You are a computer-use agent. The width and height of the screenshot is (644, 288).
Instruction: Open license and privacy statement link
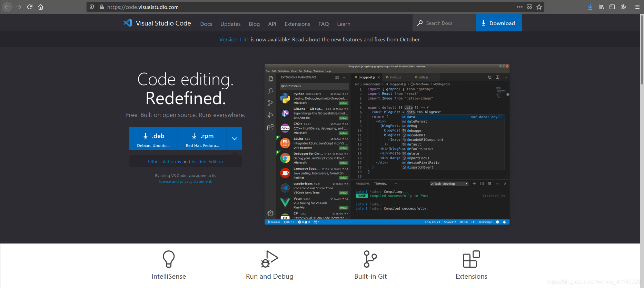coord(185,181)
